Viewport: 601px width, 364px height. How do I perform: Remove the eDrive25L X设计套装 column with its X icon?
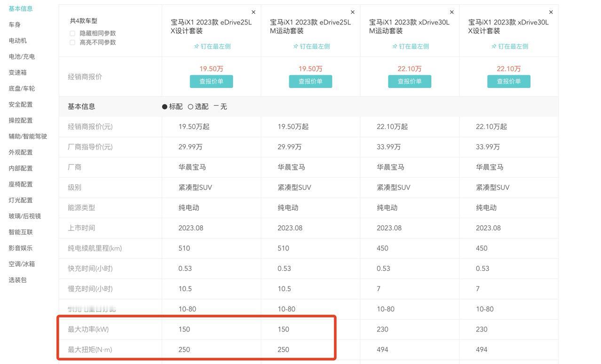coord(253,12)
